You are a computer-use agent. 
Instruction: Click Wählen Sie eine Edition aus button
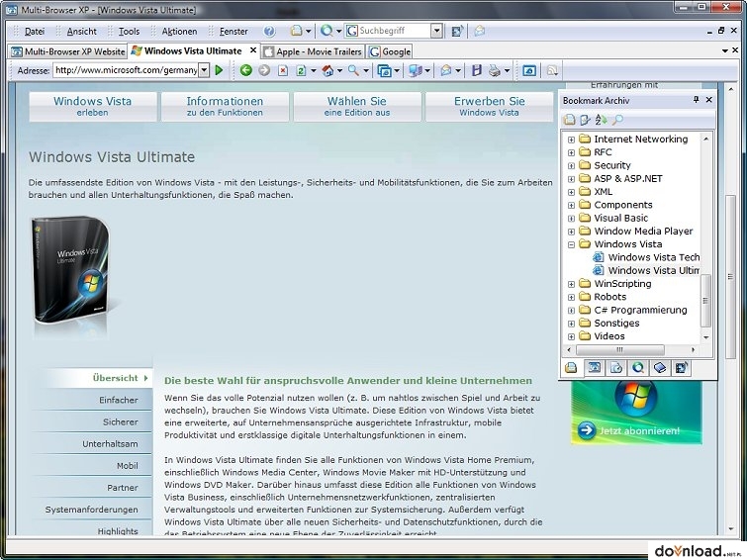point(357,106)
